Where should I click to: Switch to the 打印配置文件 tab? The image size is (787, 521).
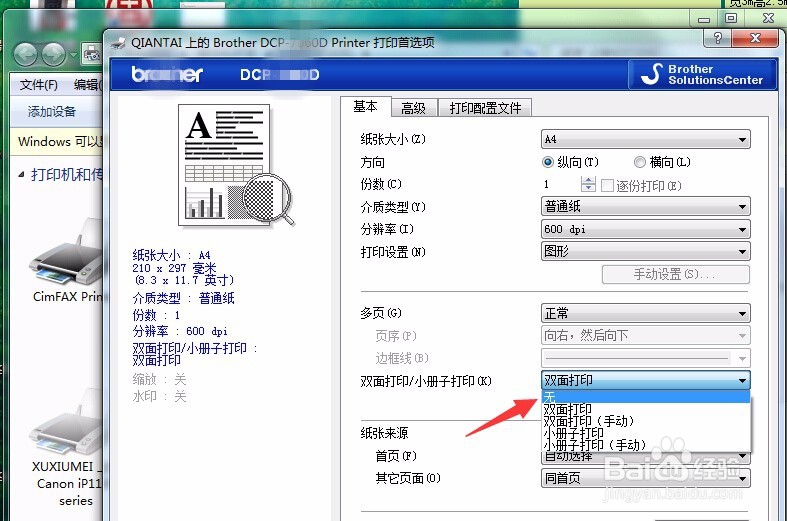(485, 108)
